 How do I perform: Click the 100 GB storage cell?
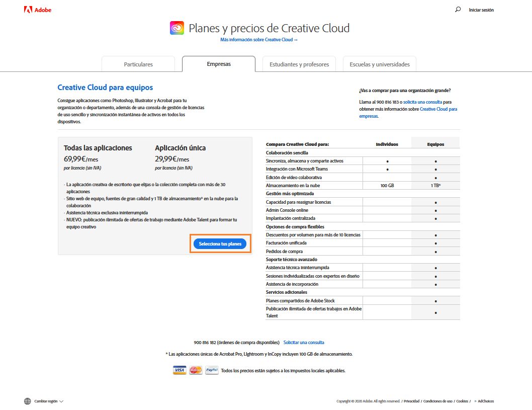tap(387, 186)
